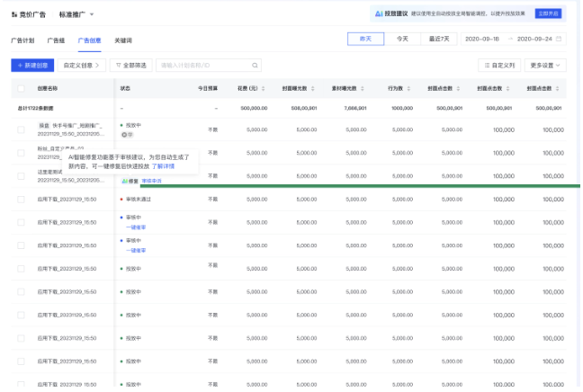Click the 1000,000 total cell

402,109
